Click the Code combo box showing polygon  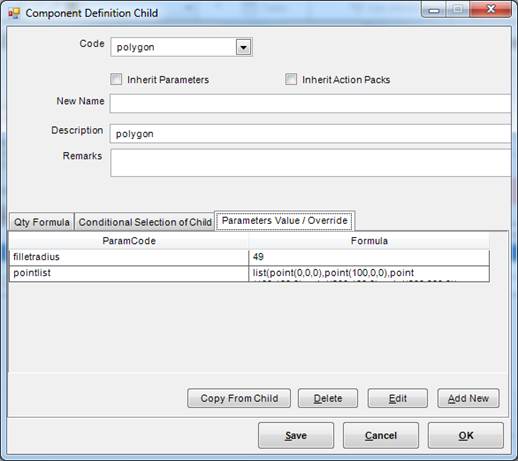(x=181, y=47)
